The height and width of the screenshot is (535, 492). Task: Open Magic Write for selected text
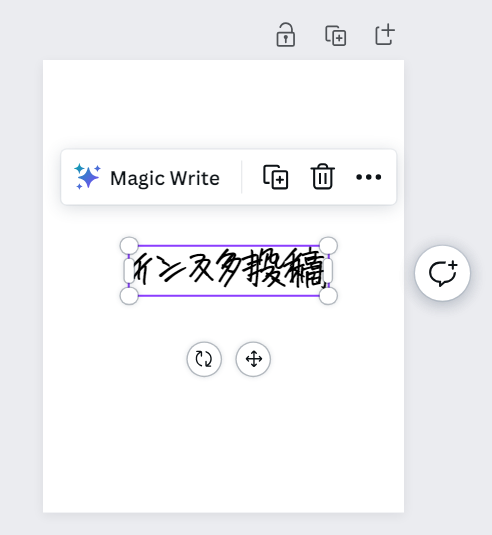click(x=147, y=178)
